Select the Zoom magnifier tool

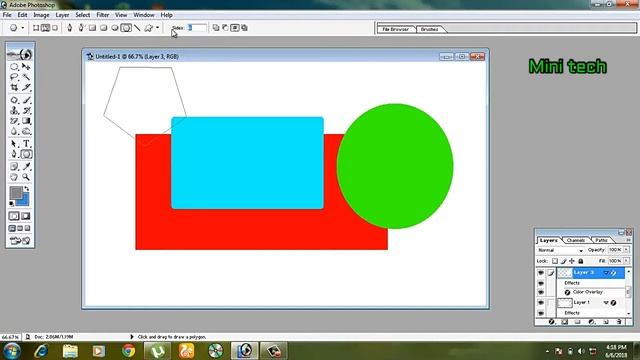(x=26, y=177)
